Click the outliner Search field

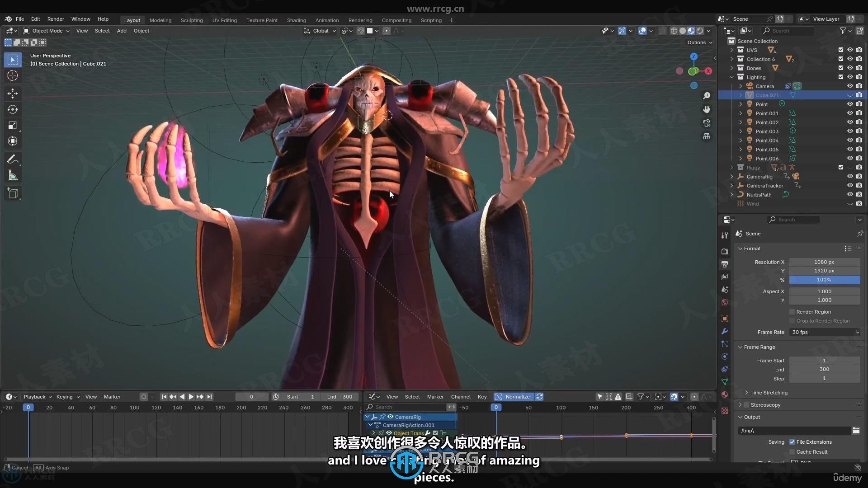coord(788,31)
